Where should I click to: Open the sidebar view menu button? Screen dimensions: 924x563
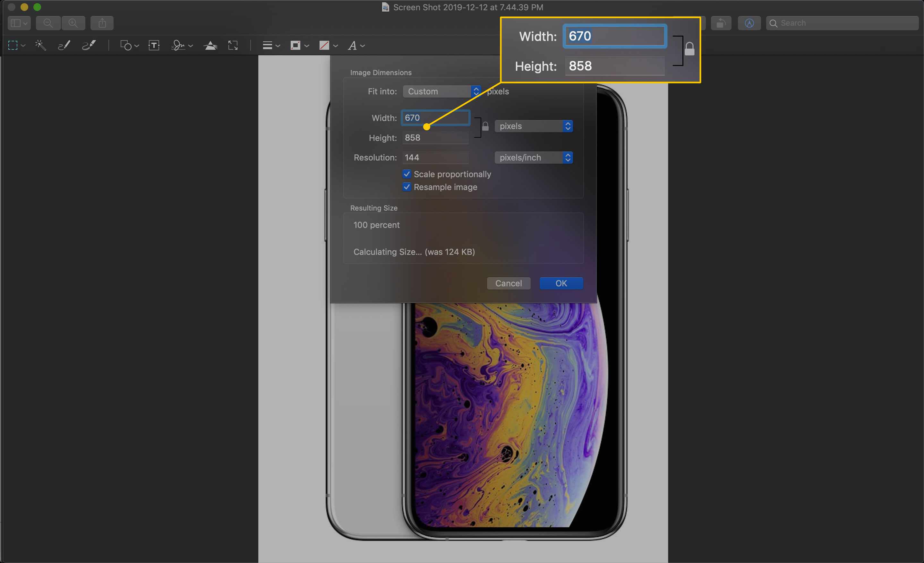(19, 23)
